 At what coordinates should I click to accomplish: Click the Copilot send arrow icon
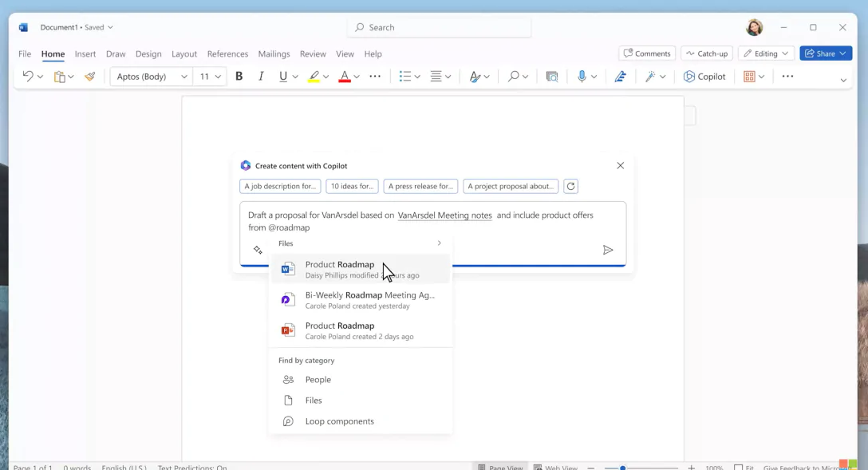608,250
